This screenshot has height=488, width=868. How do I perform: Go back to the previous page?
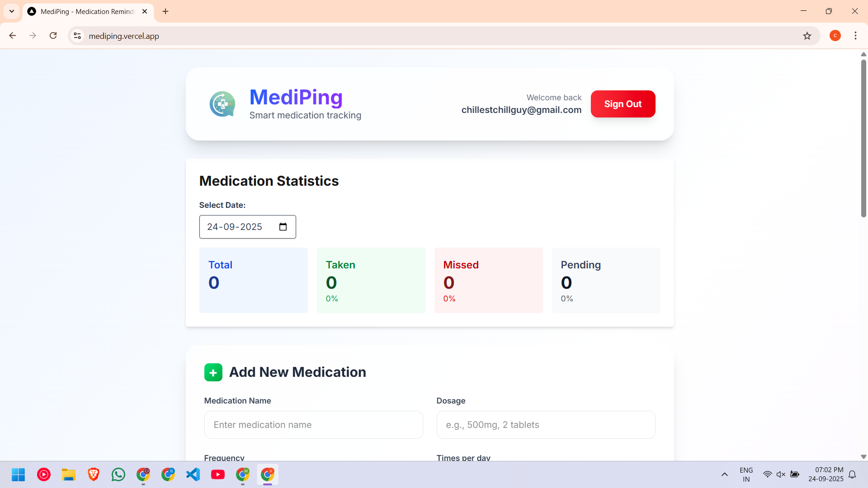(13, 36)
